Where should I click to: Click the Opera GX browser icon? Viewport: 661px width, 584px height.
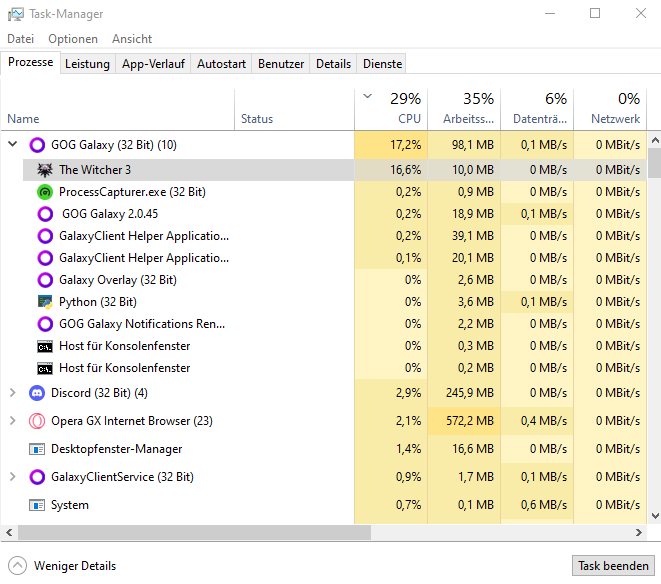(x=37, y=421)
